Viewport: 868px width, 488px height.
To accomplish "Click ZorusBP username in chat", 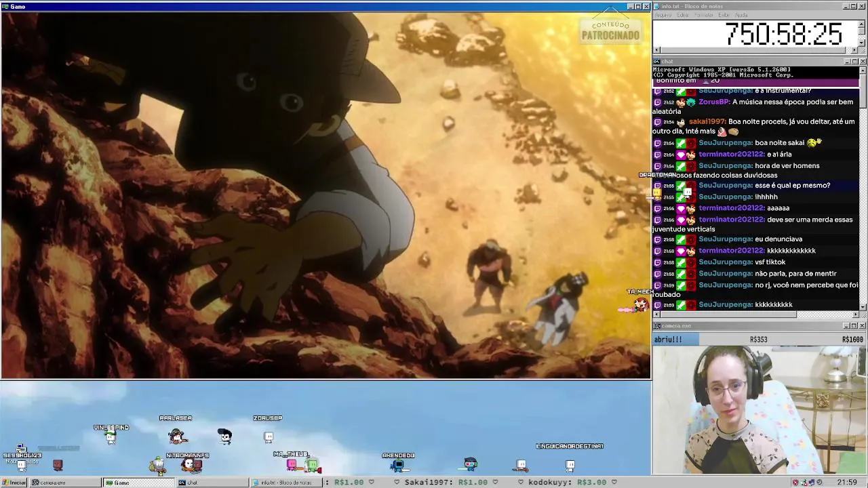I will pyautogui.click(x=713, y=102).
